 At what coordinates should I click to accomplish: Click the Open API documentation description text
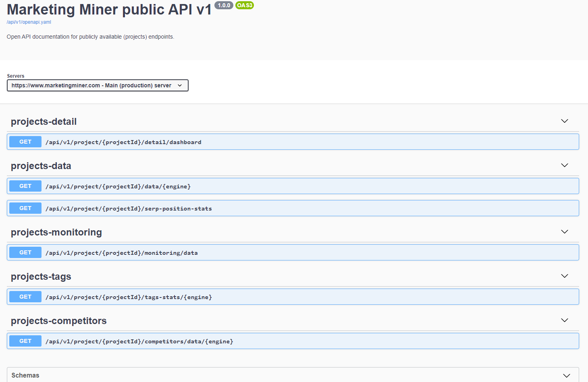[90, 37]
